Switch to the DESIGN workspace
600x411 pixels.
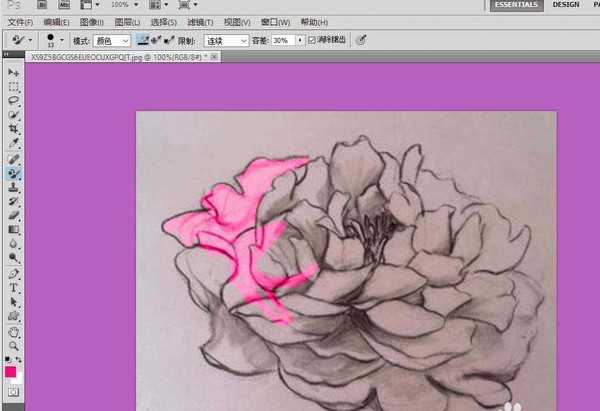pos(565,5)
